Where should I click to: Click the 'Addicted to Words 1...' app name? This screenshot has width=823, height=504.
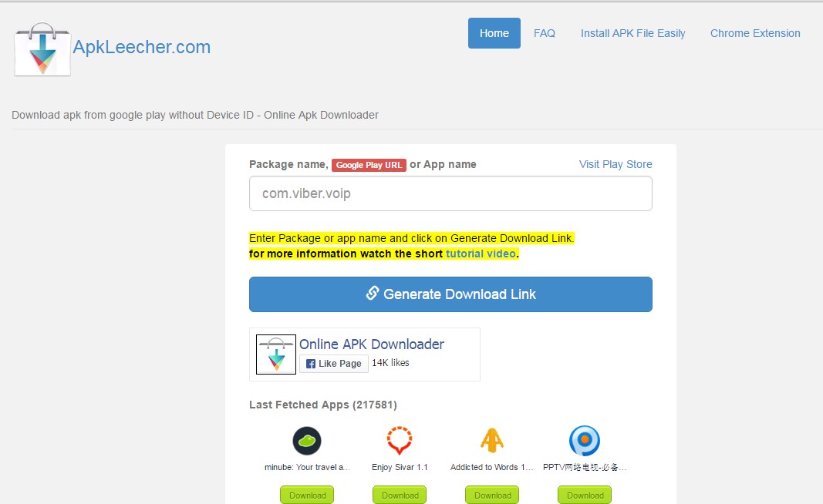(x=492, y=467)
